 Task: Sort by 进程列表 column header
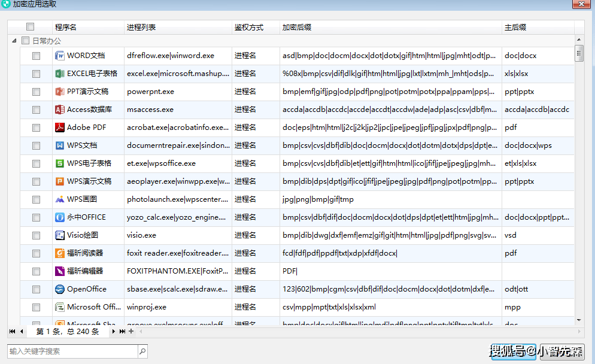click(x=178, y=28)
